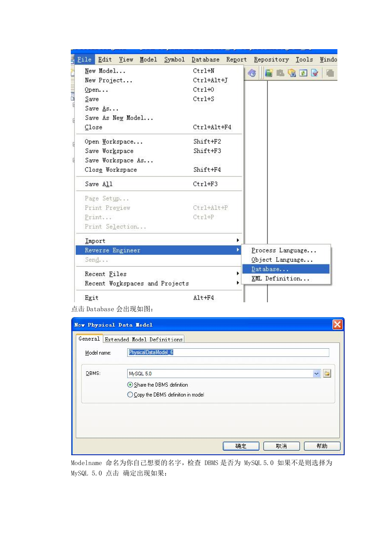Switch to Extended Model Definitions tab
This screenshot has width=392, height=554.
pos(144,339)
